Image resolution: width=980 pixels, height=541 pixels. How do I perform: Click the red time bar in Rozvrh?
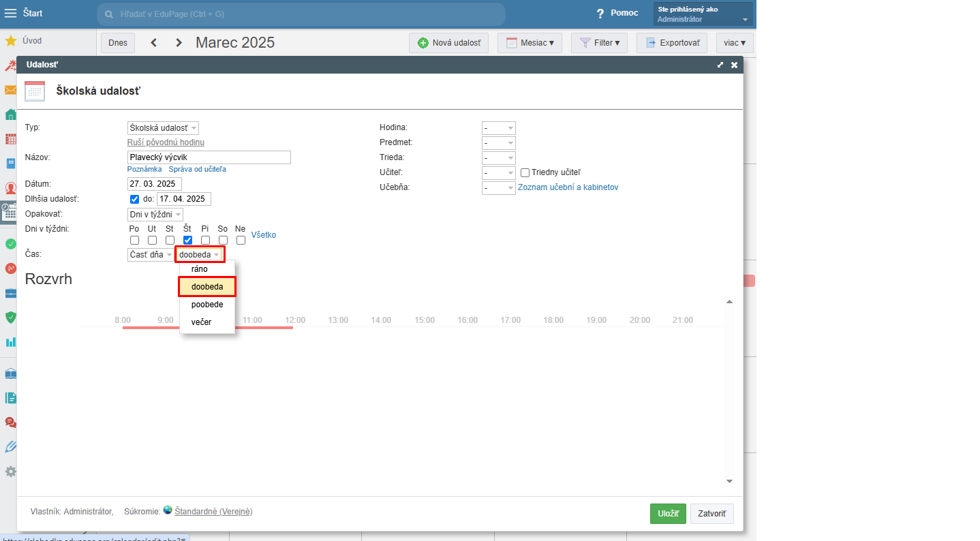(x=208, y=328)
